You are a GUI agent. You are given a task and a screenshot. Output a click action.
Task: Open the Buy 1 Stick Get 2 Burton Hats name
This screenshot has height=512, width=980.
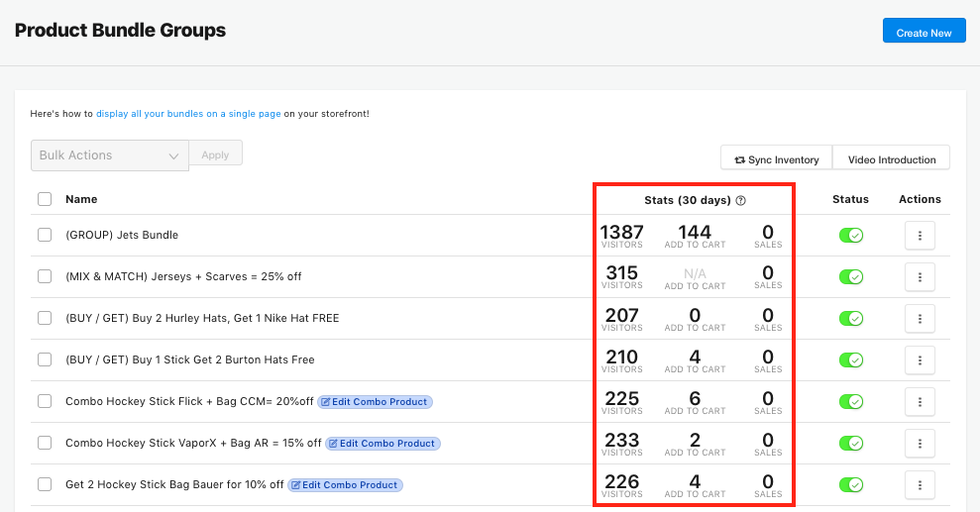pos(190,359)
